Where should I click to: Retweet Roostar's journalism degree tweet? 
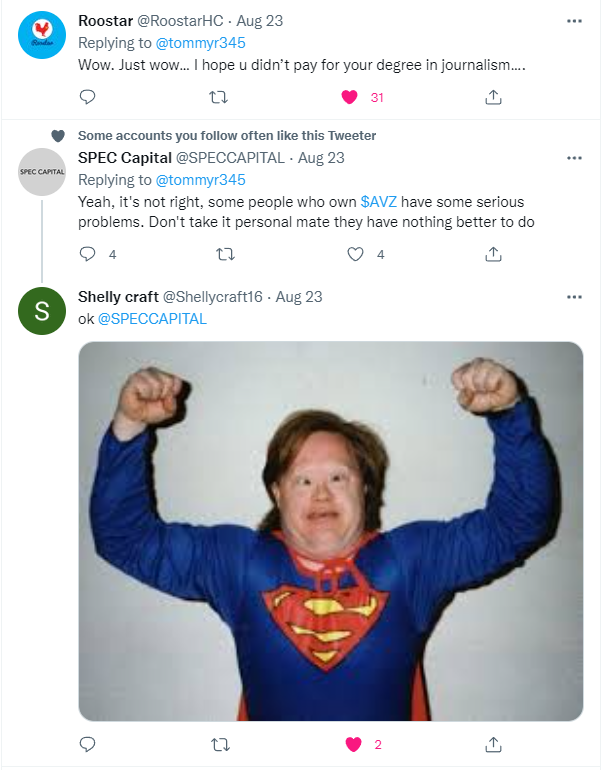click(219, 97)
